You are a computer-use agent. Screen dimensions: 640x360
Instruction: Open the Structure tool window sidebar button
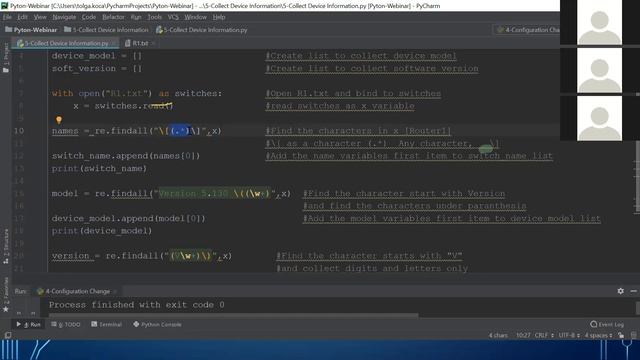[x=6, y=246]
